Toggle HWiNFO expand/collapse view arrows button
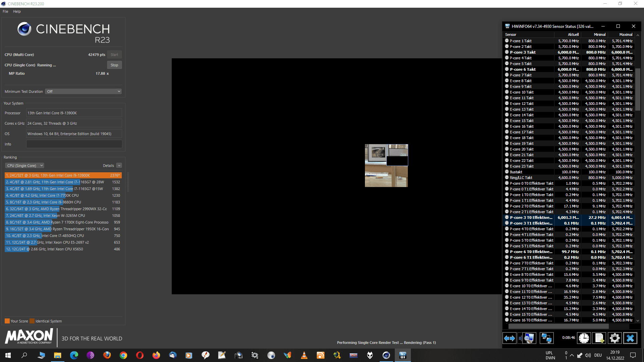Viewport: 644px width, 362px height. click(x=509, y=338)
